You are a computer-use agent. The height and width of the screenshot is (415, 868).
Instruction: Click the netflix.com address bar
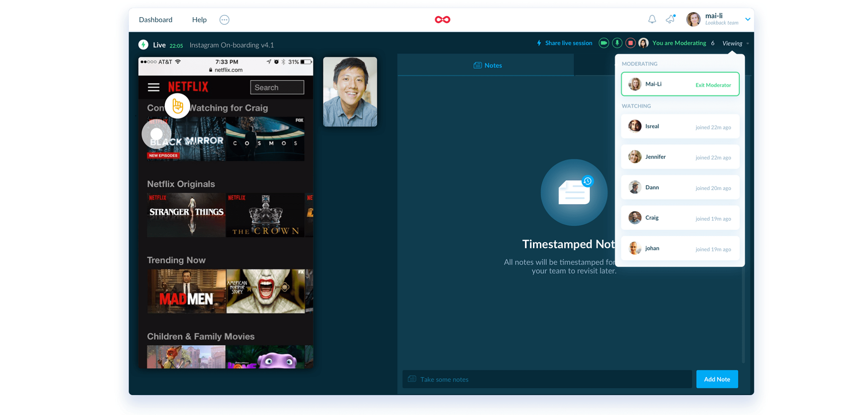(226, 70)
